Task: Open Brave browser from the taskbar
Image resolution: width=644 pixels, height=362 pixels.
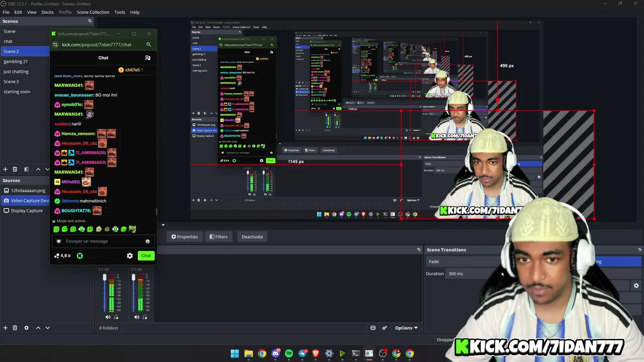Action: [315, 353]
